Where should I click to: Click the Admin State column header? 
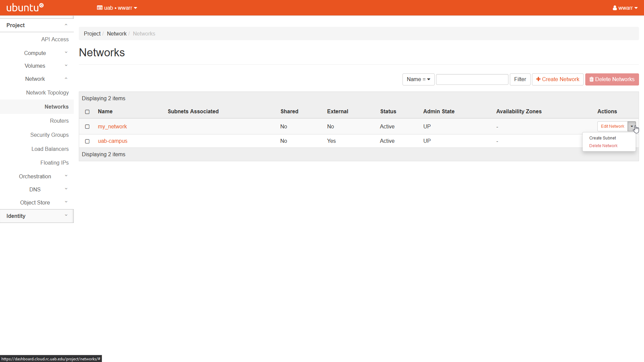(439, 111)
